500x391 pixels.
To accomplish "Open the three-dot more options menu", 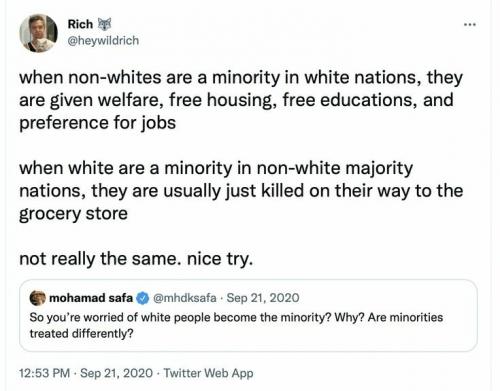I will tap(470, 24).
